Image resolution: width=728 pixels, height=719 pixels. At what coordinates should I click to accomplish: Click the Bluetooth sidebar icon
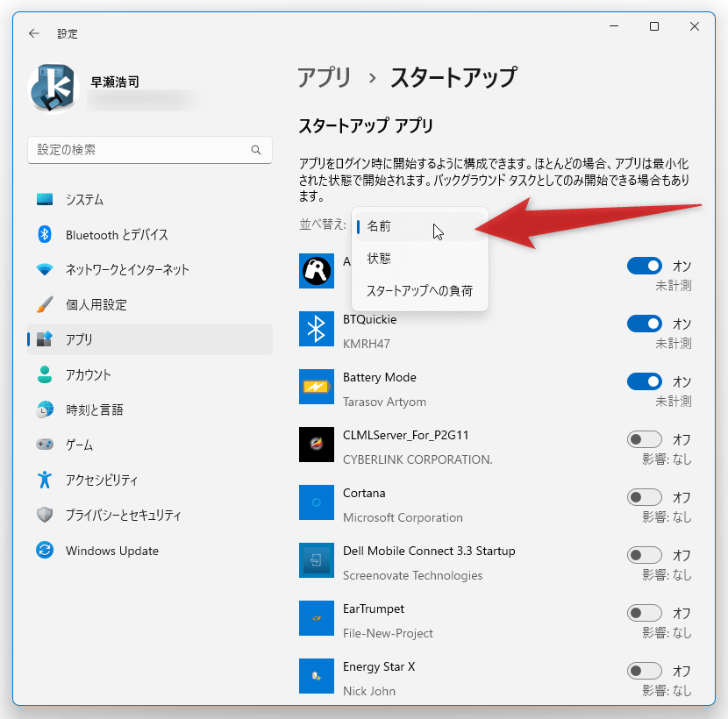tap(45, 234)
